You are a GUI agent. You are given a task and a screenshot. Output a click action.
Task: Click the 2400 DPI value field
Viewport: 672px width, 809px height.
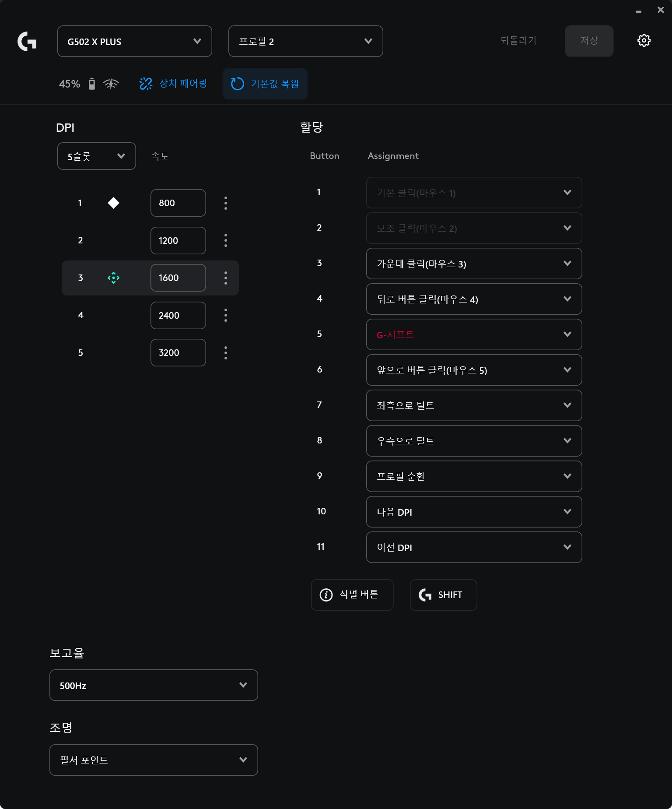click(x=178, y=316)
